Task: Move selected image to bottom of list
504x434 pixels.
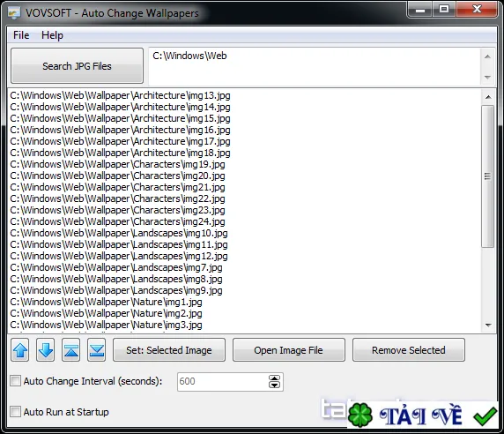Action: (x=96, y=350)
